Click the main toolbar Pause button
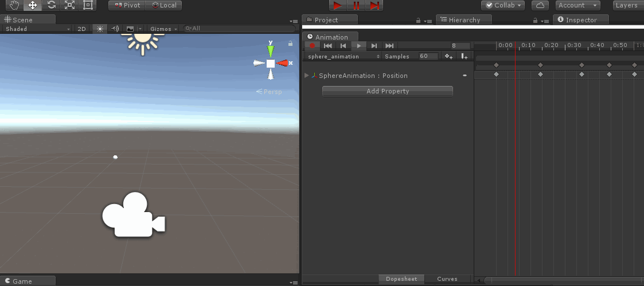The width and height of the screenshot is (644, 286). [356, 5]
